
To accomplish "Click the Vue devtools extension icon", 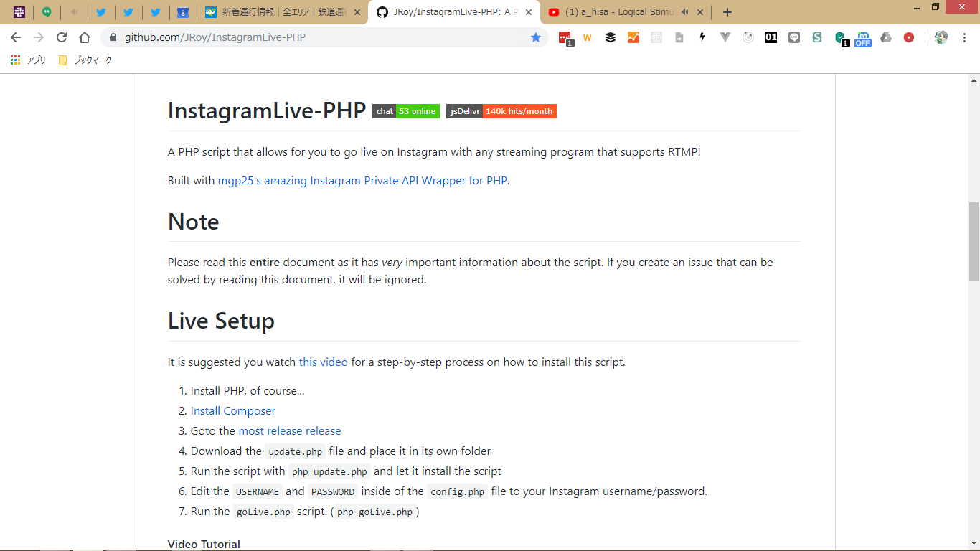I will pos(725,37).
